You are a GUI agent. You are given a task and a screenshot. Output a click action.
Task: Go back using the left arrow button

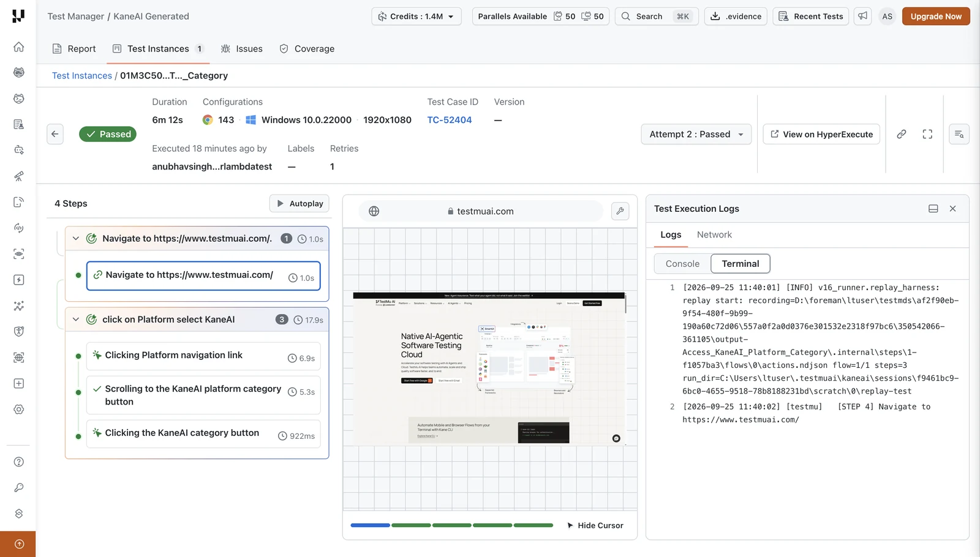pos(55,134)
